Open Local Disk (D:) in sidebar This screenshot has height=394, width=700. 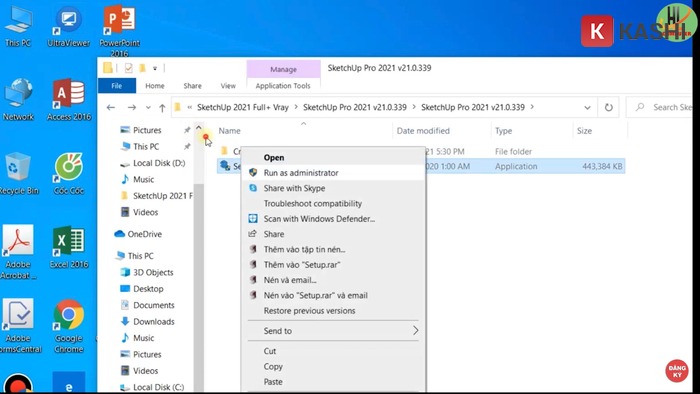click(153, 163)
